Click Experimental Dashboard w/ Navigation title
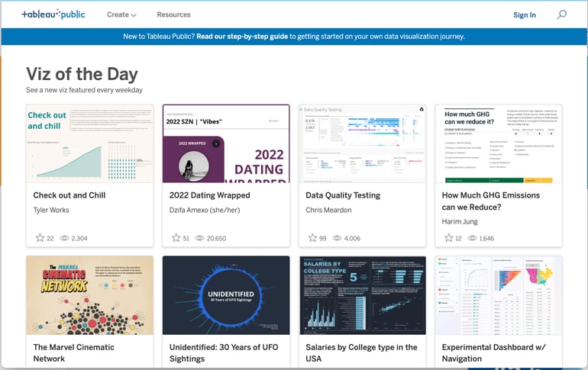Image resolution: width=588 pixels, height=370 pixels. [493, 352]
